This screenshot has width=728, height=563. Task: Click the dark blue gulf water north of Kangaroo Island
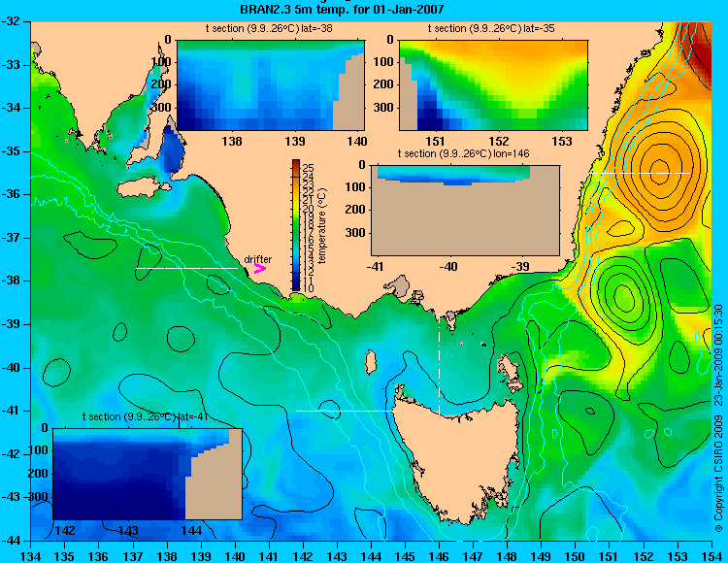(x=173, y=150)
